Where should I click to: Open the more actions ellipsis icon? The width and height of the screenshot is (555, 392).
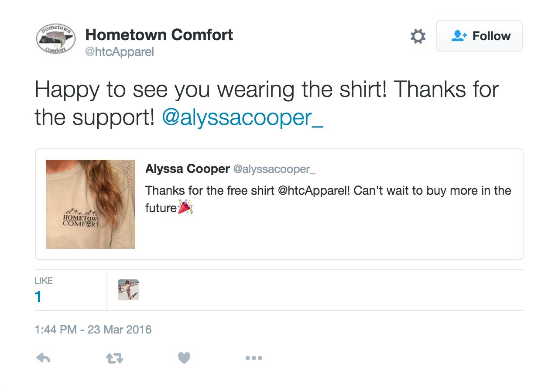pos(254,358)
